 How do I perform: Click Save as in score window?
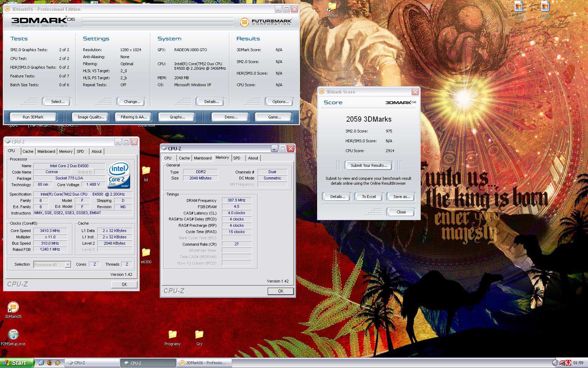click(401, 197)
